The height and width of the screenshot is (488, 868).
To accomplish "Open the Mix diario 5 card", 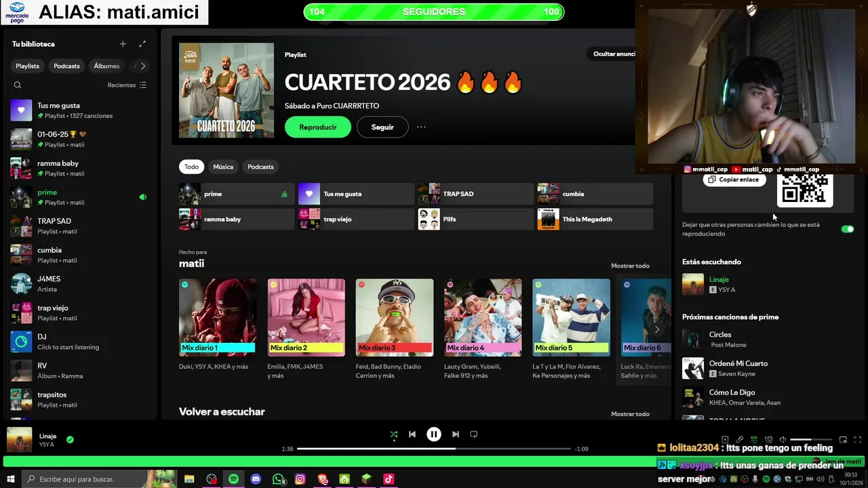I will click(571, 329).
